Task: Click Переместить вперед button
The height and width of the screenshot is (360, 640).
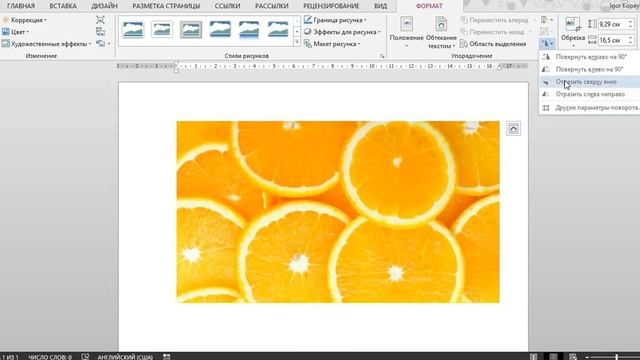Action: coord(494,20)
